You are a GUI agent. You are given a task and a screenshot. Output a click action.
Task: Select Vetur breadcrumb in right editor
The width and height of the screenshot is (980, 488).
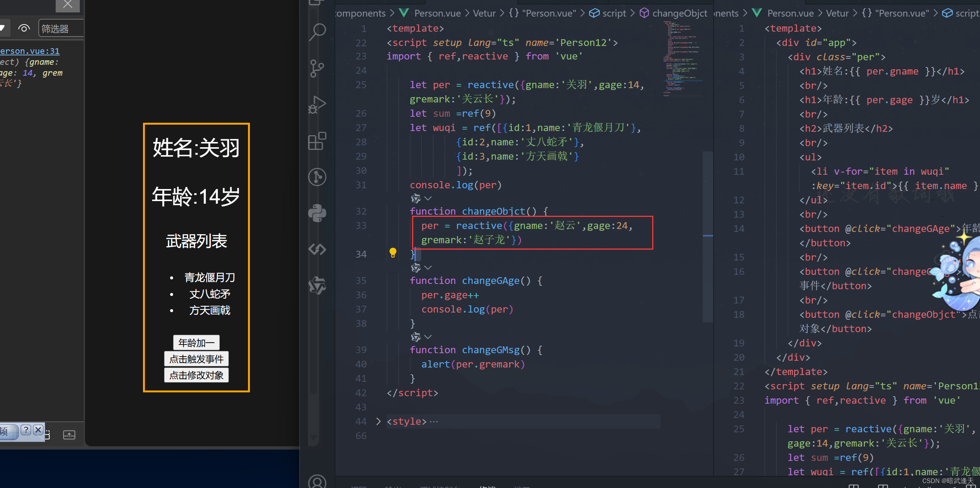coord(837,13)
